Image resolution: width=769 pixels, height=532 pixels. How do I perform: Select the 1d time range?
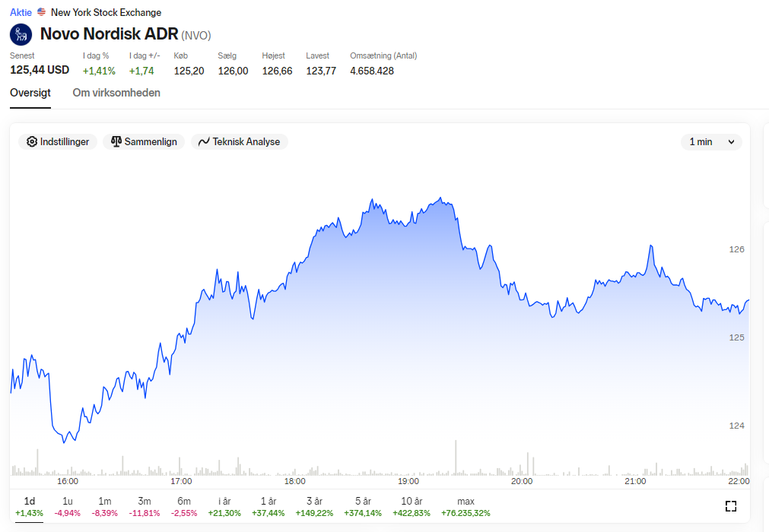(x=30, y=506)
